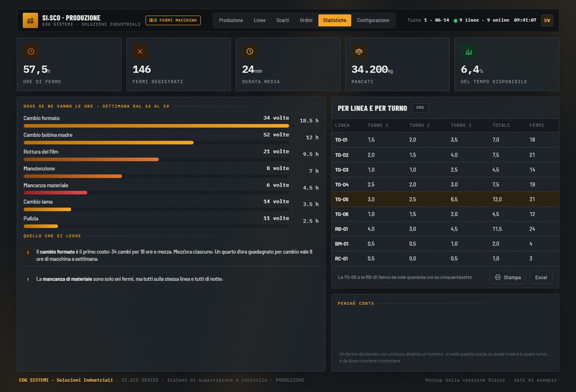The image size is (576, 392).
Task: Select the Statistiche tab
Action: coord(335,21)
